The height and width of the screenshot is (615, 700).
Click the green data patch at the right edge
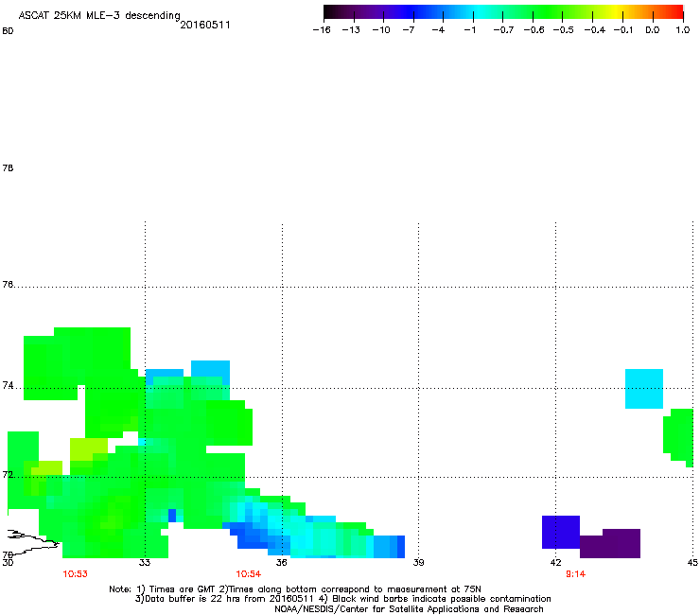[x=678, y=437]
